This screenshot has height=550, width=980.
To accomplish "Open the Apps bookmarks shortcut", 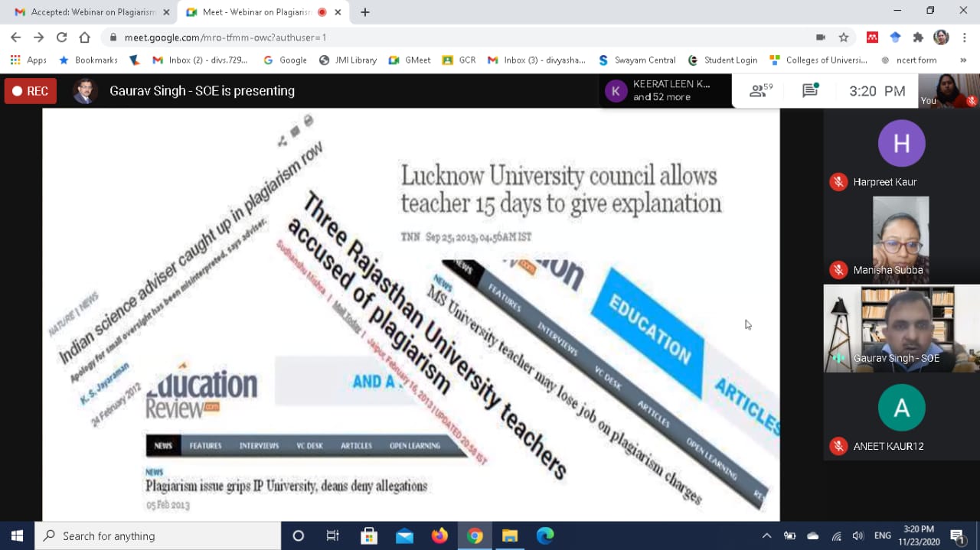I will (28, 60).
